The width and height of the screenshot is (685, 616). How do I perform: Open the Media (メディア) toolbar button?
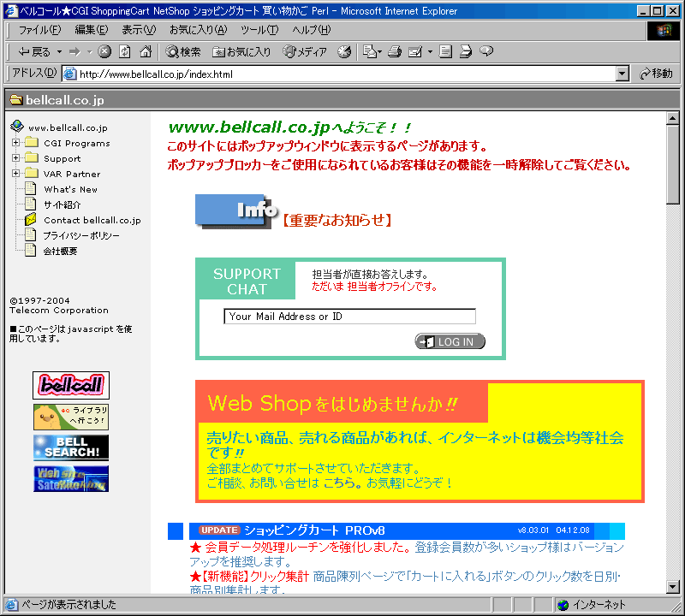point(305,52)
